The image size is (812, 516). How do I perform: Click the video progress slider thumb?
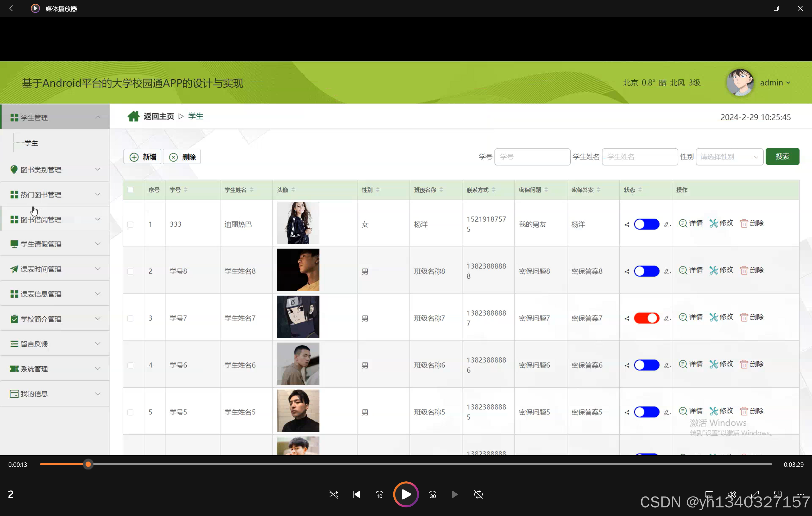pos(88,464)
